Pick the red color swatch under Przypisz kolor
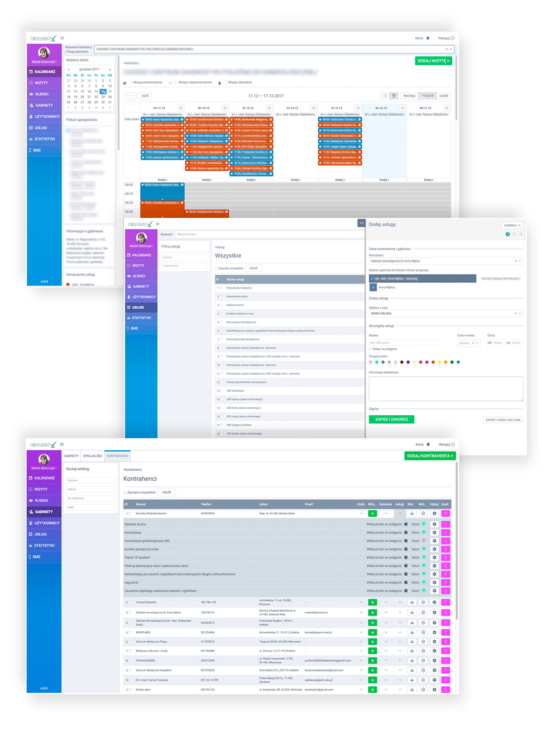 point(420,362)
